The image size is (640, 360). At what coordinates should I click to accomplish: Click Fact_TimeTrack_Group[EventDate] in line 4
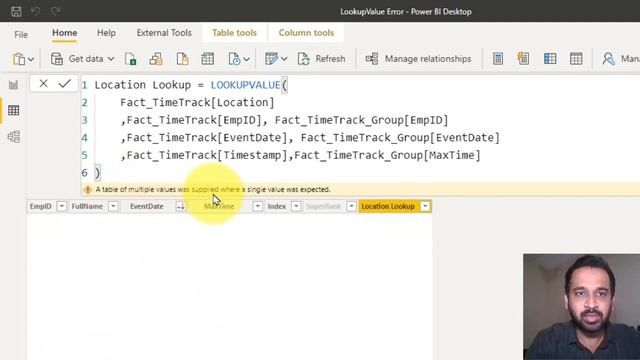pos(400,138)
